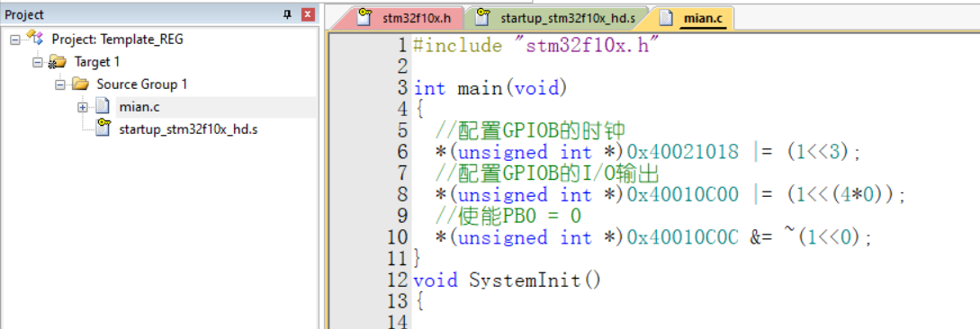Click the Target 1 folder icon
This screenshot has height=329, width=980.
(57, 62)
